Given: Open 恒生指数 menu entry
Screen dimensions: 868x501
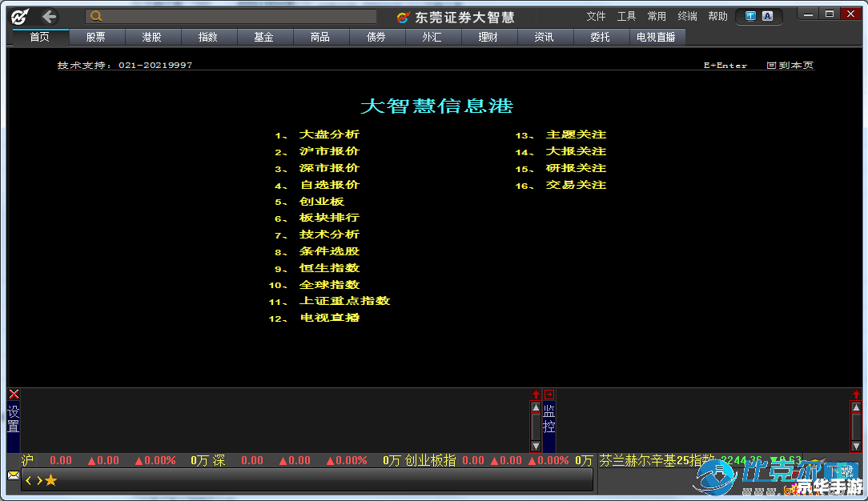Looking at the screenshot, I should tap(329, 267).
